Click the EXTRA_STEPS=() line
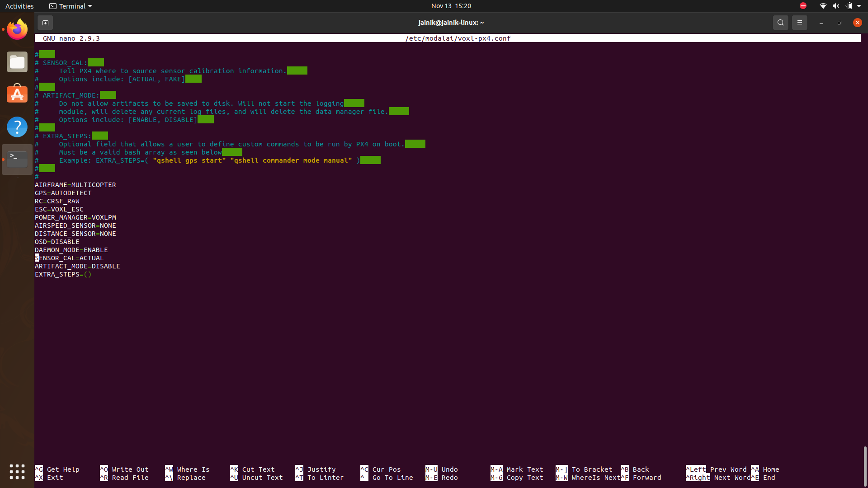The height and width of the screenshot is (488, 868). coord(63,274)
